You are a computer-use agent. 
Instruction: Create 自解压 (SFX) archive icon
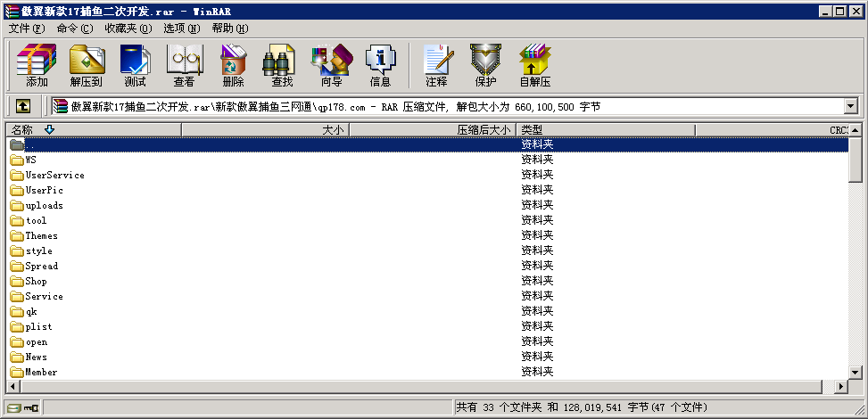pos(535,64)
